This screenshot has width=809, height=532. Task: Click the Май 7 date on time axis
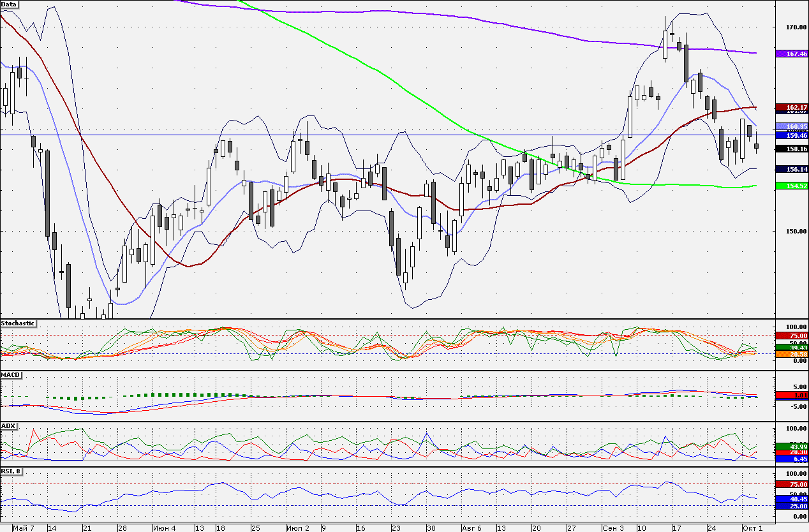coord(23,528)
